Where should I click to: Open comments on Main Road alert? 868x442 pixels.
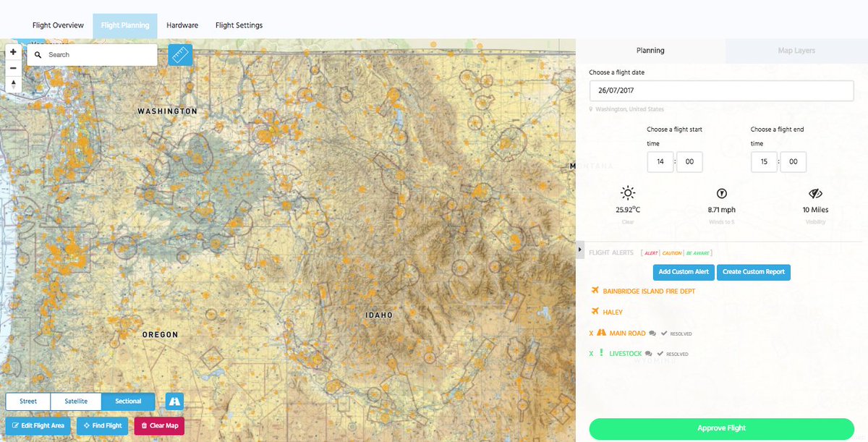652,333
